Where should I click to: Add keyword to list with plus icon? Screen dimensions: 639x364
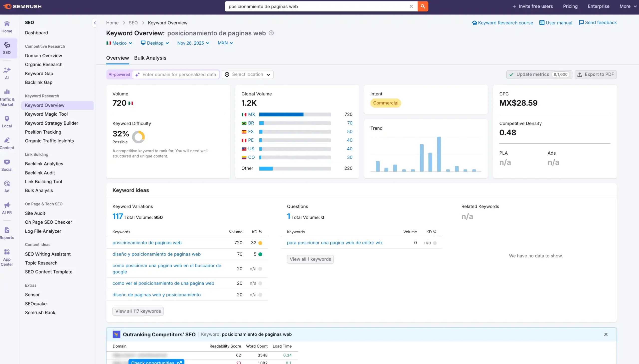tap(271, 33)
